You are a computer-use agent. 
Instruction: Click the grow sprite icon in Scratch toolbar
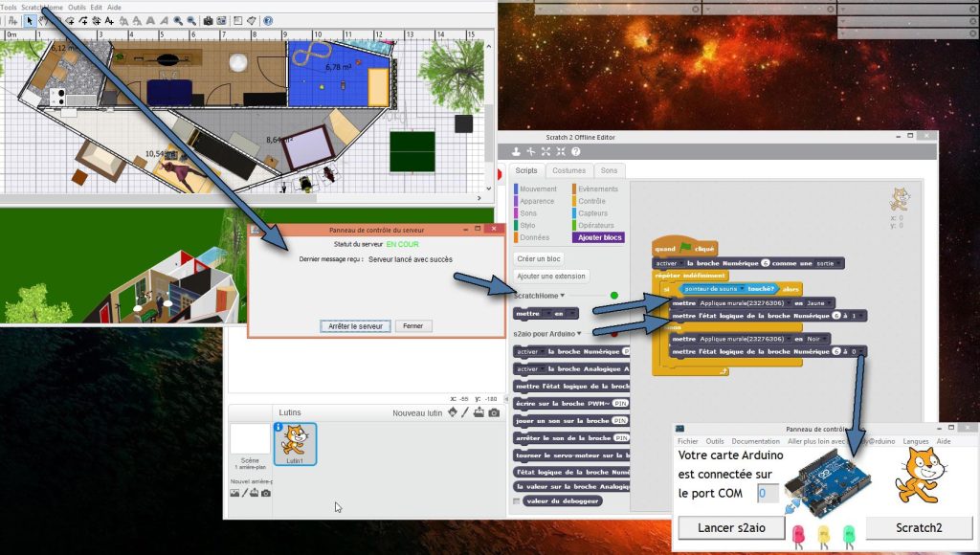point(545,151)
